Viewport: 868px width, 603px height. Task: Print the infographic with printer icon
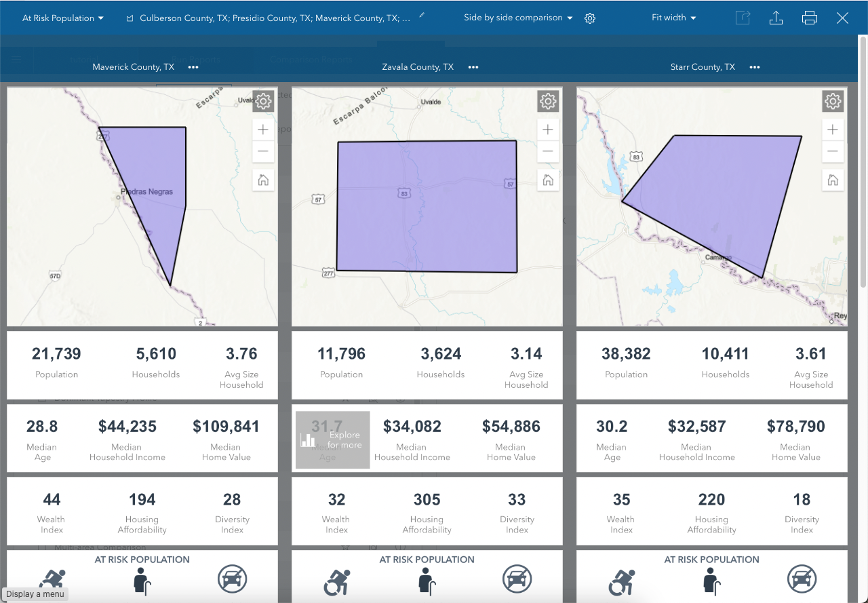tap(809, 18)
